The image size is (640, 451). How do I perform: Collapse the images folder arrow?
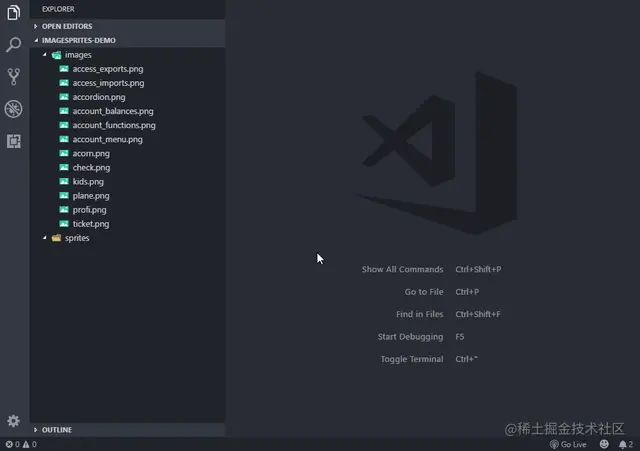tap(44, 54)
